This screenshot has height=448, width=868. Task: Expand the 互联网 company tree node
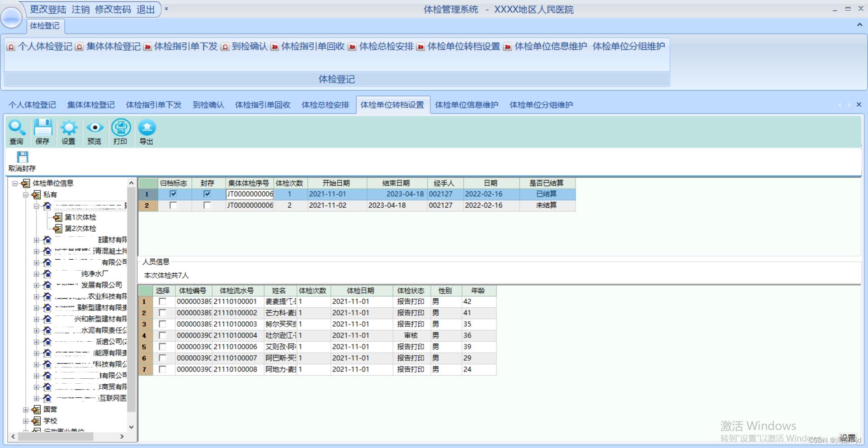pos(37,398)
